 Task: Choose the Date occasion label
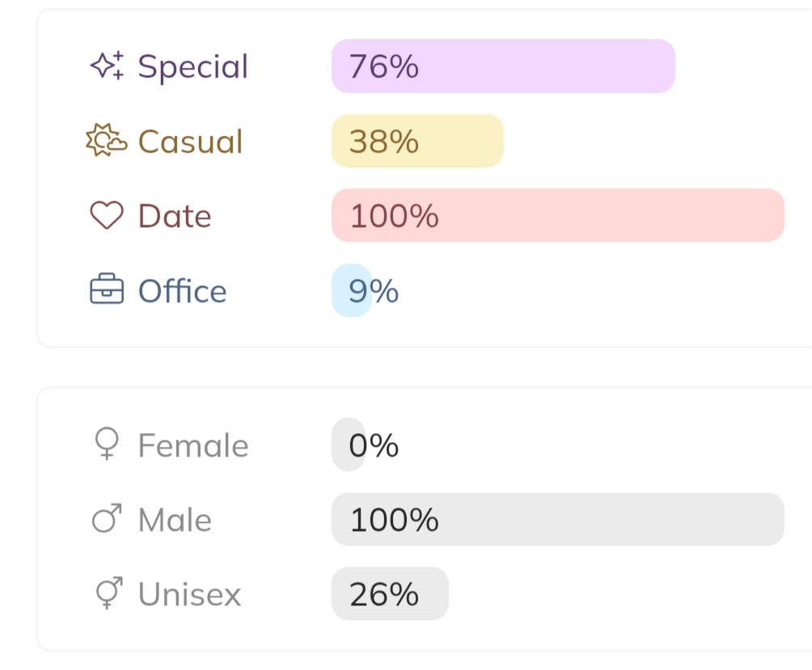coord(175,216)
